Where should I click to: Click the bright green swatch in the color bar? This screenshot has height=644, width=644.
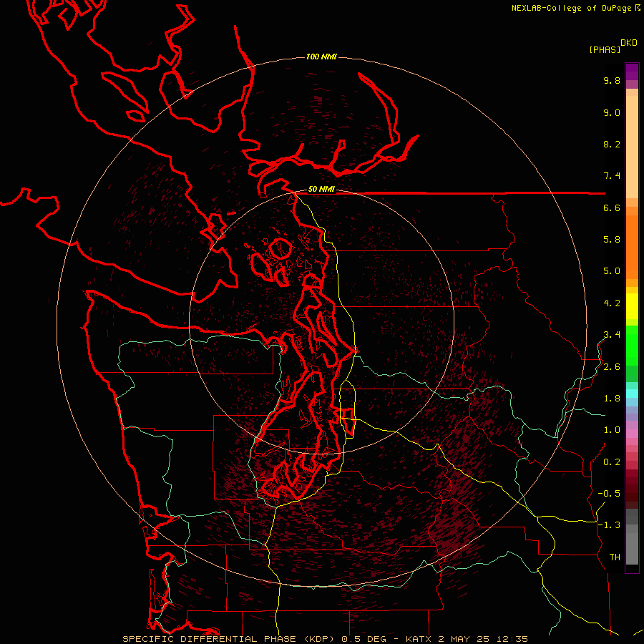[632, 345]
